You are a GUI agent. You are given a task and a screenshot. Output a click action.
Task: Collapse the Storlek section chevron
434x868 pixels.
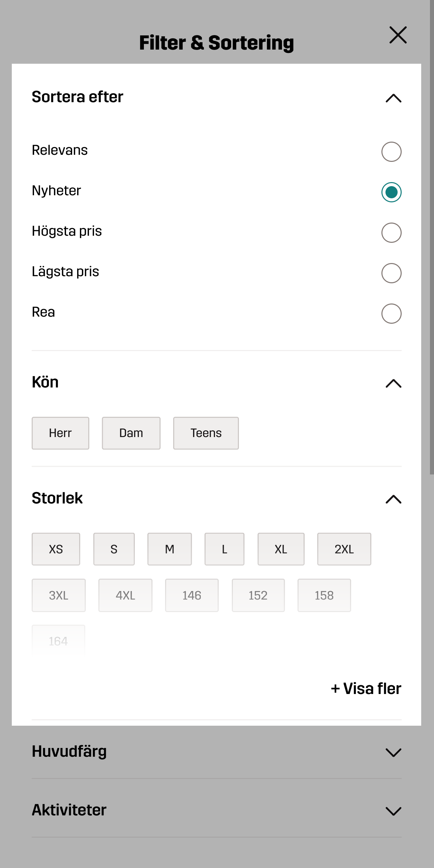(393, 499)
